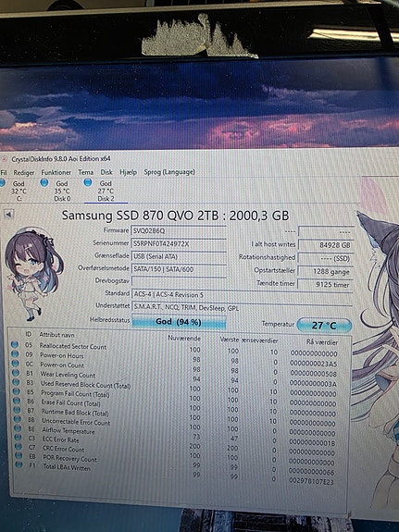Open the Rediger menu
The image size is (399, 532).
pyautogui.click(x=24, y=173)
